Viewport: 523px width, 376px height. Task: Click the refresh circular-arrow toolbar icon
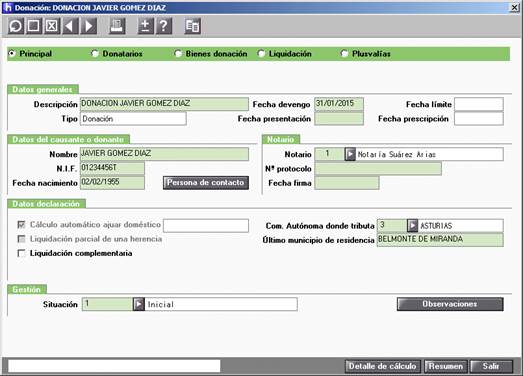tap(16, 26)
